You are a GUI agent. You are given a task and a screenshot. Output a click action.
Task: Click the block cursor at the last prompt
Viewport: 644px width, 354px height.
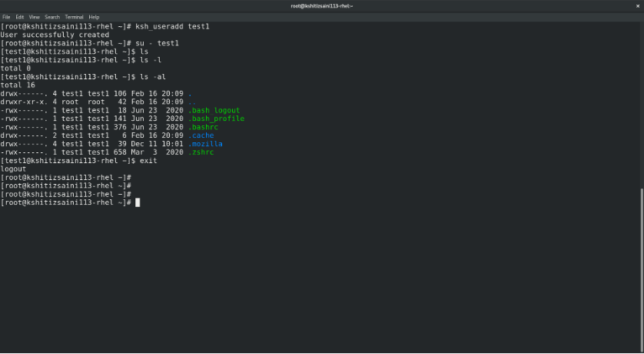[138, 202]
